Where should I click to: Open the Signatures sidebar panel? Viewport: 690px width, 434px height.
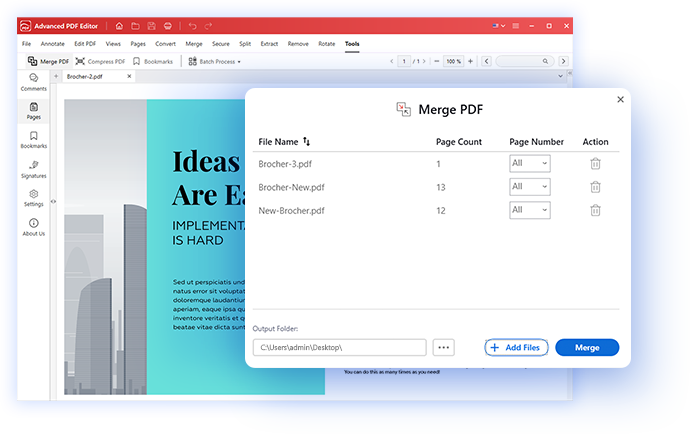click(x=33, y=169)
